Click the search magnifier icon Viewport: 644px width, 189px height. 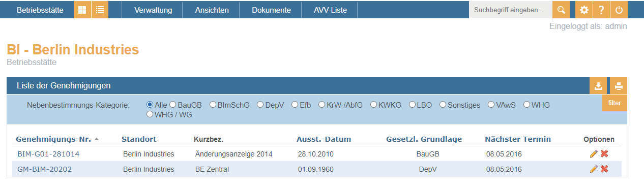(x=561, y=10)
